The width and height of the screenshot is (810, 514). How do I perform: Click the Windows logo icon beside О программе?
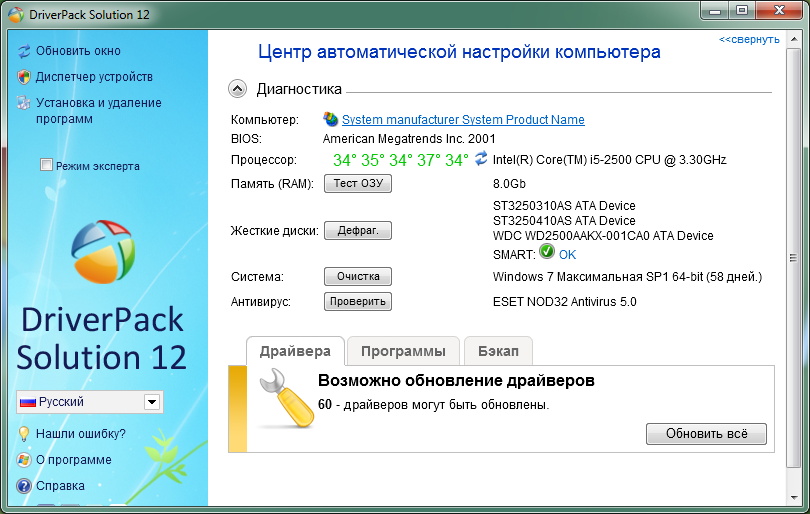point(24,460)
